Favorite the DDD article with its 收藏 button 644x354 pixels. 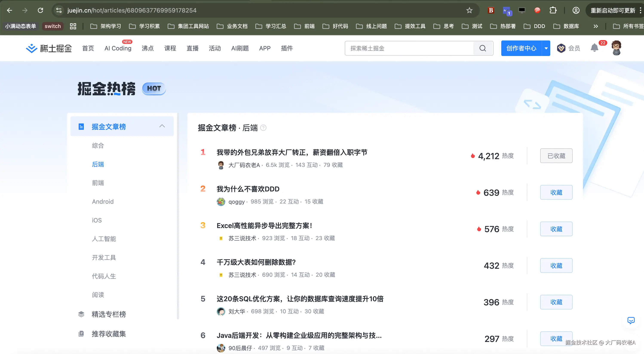pyautogui.click(x=556, y=192)
